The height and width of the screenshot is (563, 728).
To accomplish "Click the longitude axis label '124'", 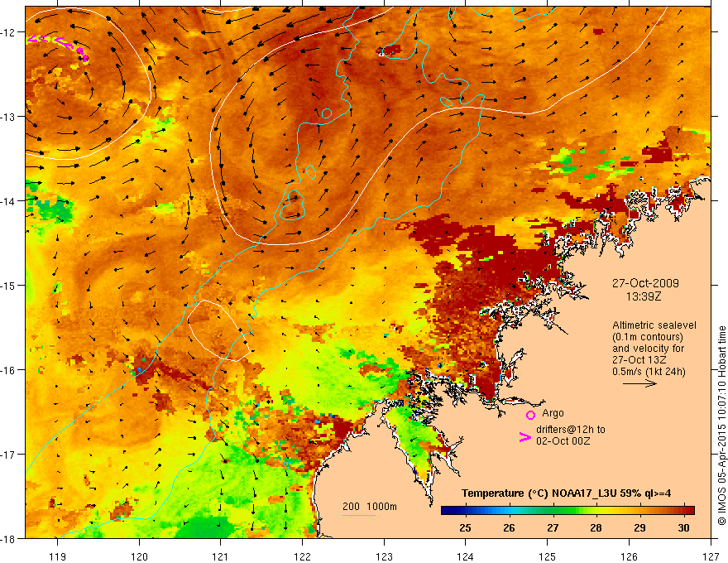I will 466,556.
